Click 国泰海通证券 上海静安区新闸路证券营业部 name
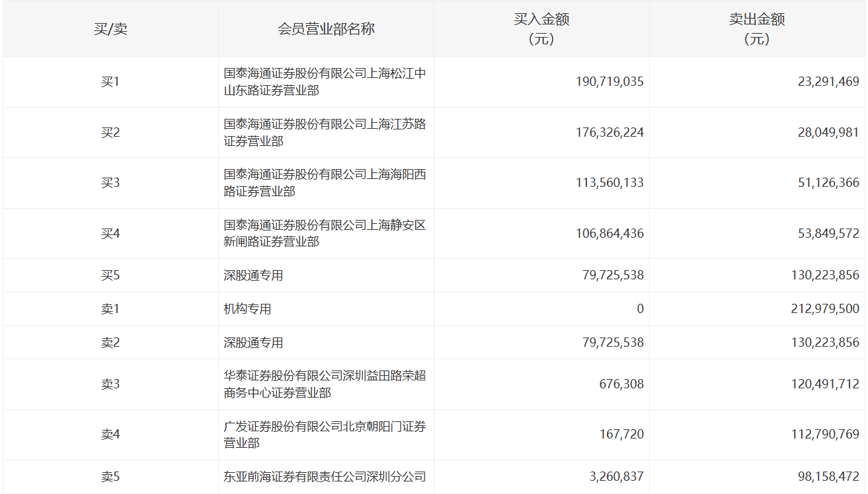The image size is (868, 494). pyautogui.click(x=325, y=234)
